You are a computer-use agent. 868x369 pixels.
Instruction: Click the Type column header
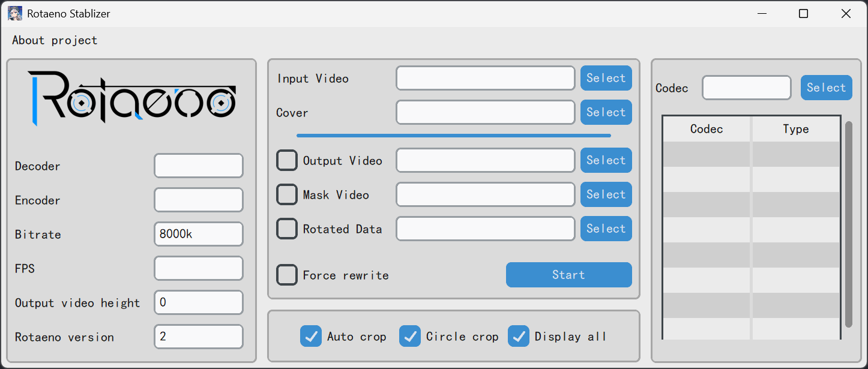pyautogui.click(x=795, y=129)
